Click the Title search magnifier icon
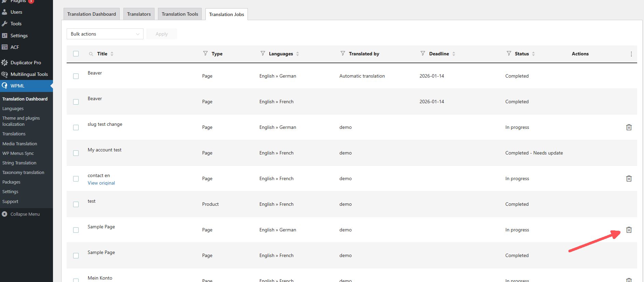This screenshot has width=644, height=282. (91, 54)
